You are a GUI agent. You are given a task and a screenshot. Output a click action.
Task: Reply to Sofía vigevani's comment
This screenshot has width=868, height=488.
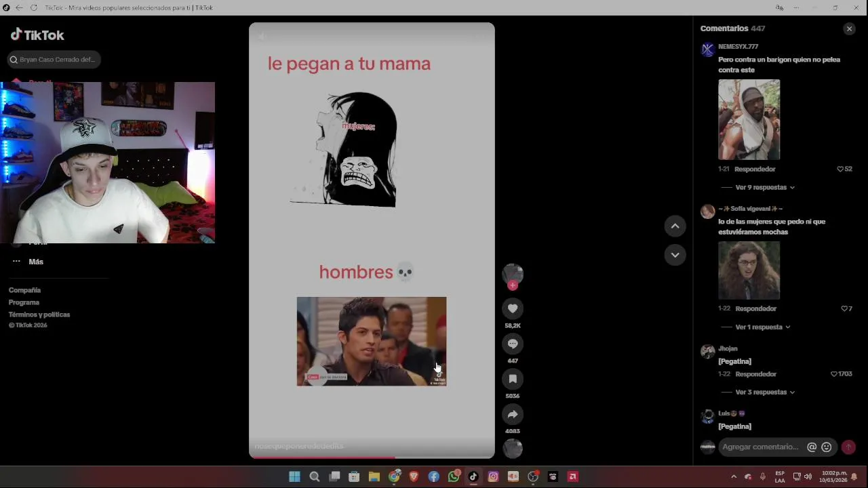pyautogui.click(x=755, y=308)
